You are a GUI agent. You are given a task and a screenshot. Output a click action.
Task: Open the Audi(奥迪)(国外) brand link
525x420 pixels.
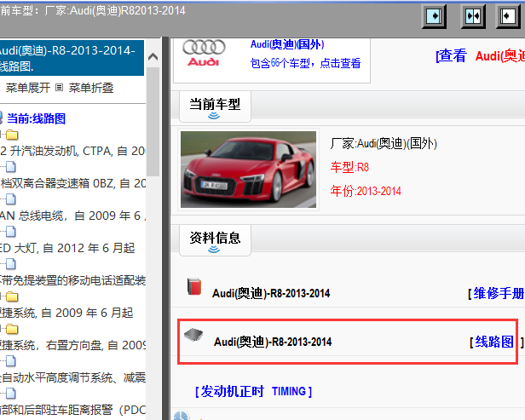[x=287, y=44]
